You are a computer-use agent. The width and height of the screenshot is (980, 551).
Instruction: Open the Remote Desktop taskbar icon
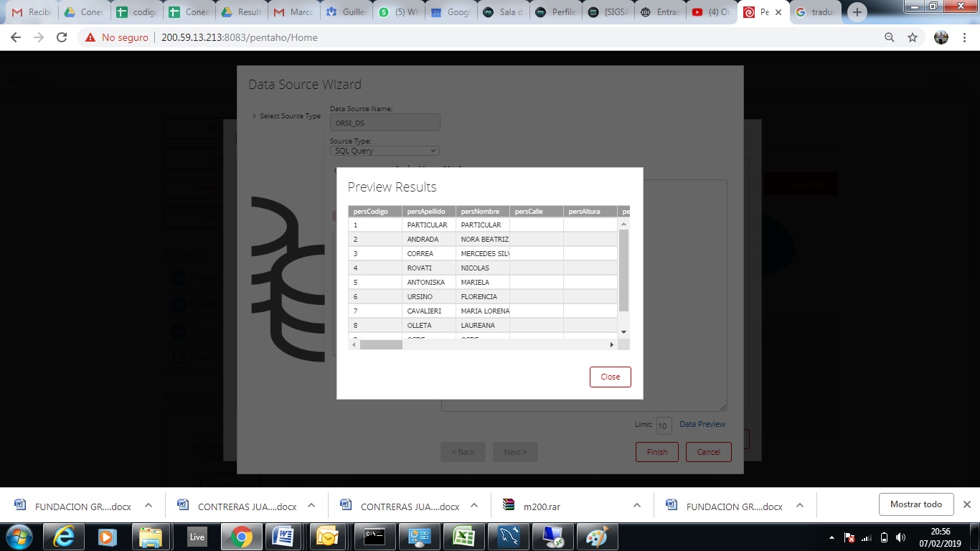click(x=552, y=537)
